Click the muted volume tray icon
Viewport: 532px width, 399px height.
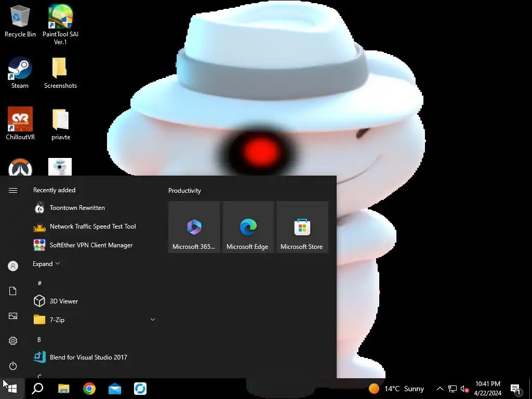(x=464, y=389)
